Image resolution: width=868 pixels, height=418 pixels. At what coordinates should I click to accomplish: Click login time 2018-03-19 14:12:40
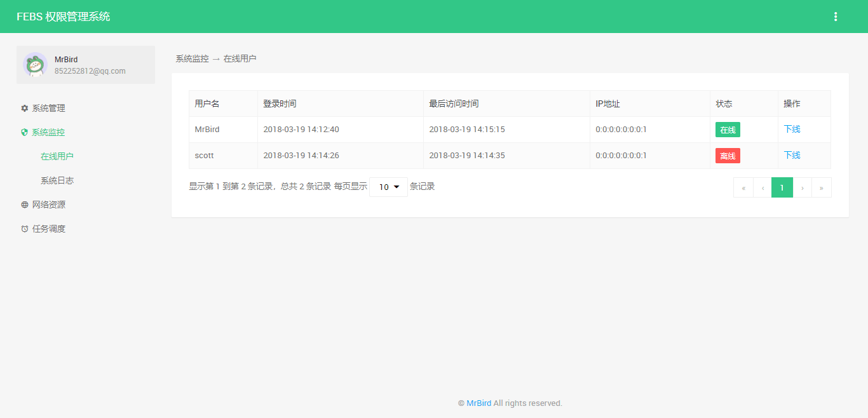pos(301,130)
